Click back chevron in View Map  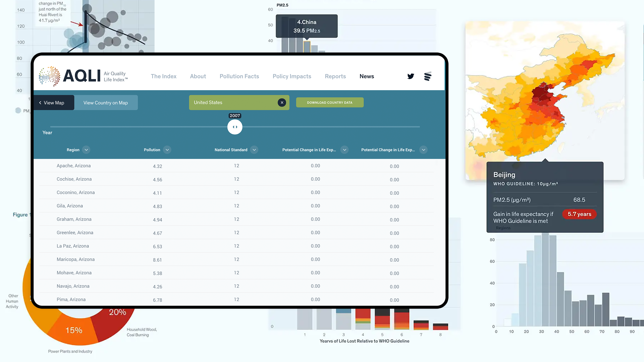pyautogui.click(x=40, y=103)
